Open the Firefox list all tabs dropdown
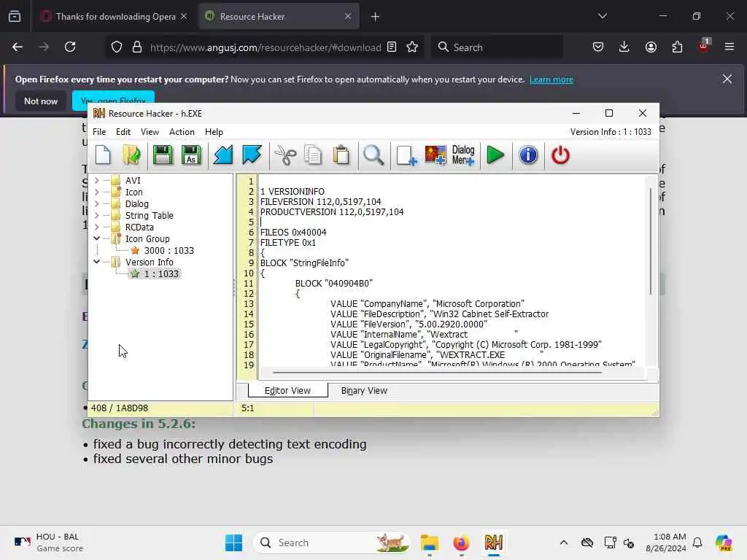747x560 pixels. click(x=602, y=16)
